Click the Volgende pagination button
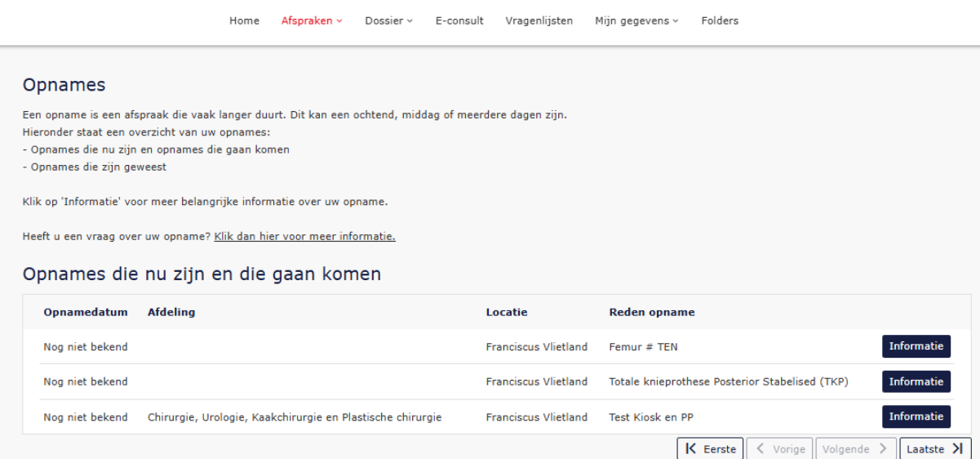This screenshot has height=459, width=980. click(854, 449)
